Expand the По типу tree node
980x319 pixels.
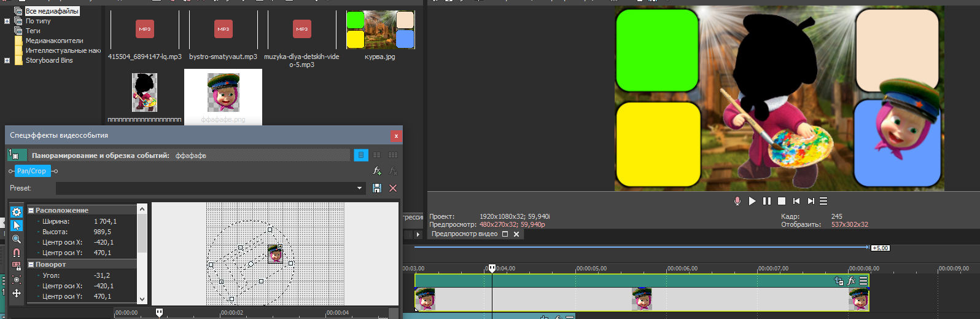7,21
